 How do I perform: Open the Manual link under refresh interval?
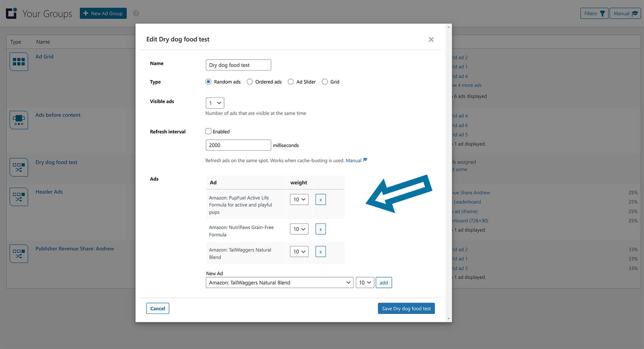tap(354, 160)
